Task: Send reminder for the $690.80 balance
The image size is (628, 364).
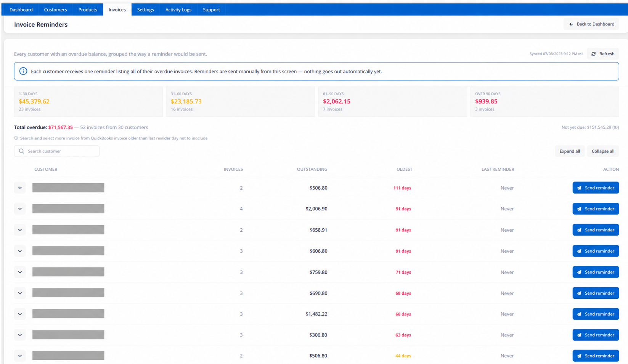Action: coord(596,293)
